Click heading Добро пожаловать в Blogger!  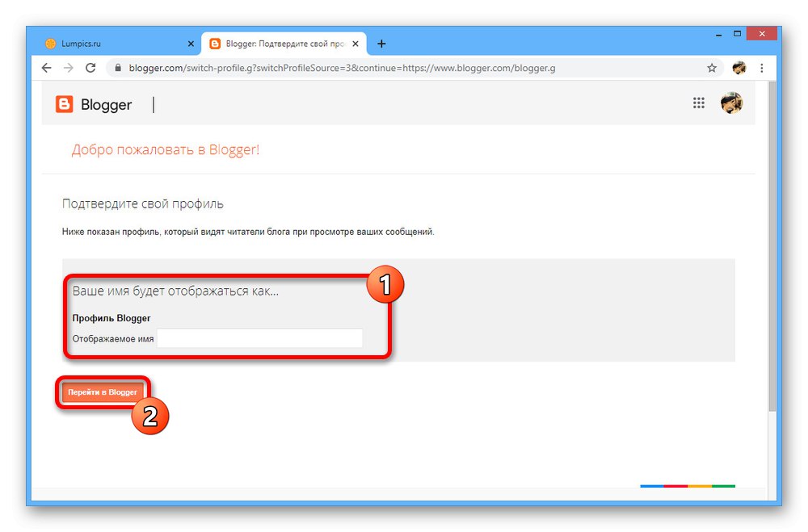166,149
